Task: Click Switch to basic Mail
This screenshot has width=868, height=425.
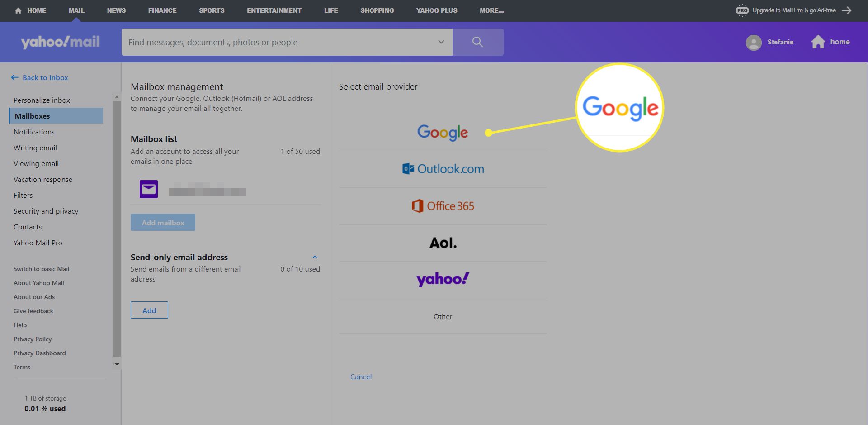Action: pos(41,269)
